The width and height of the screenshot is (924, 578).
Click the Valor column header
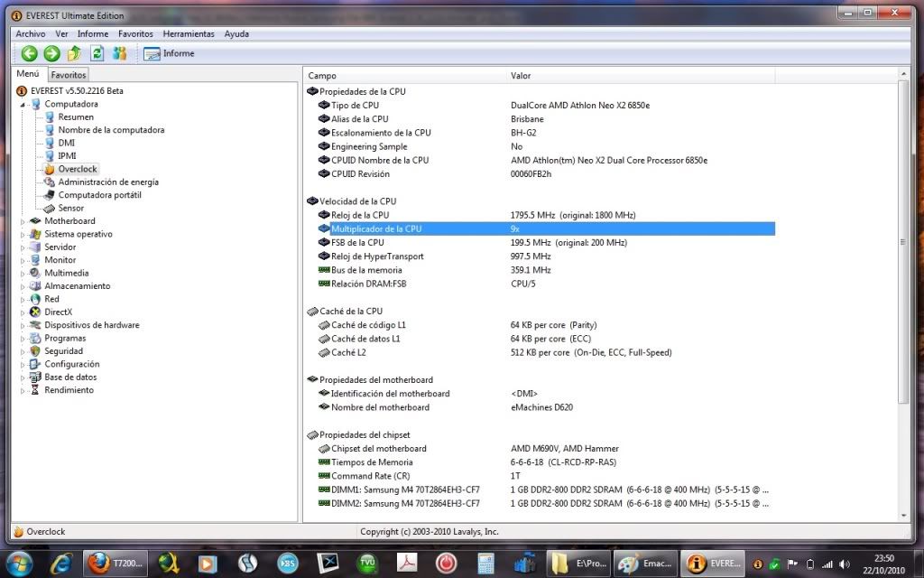pos(641,76)
